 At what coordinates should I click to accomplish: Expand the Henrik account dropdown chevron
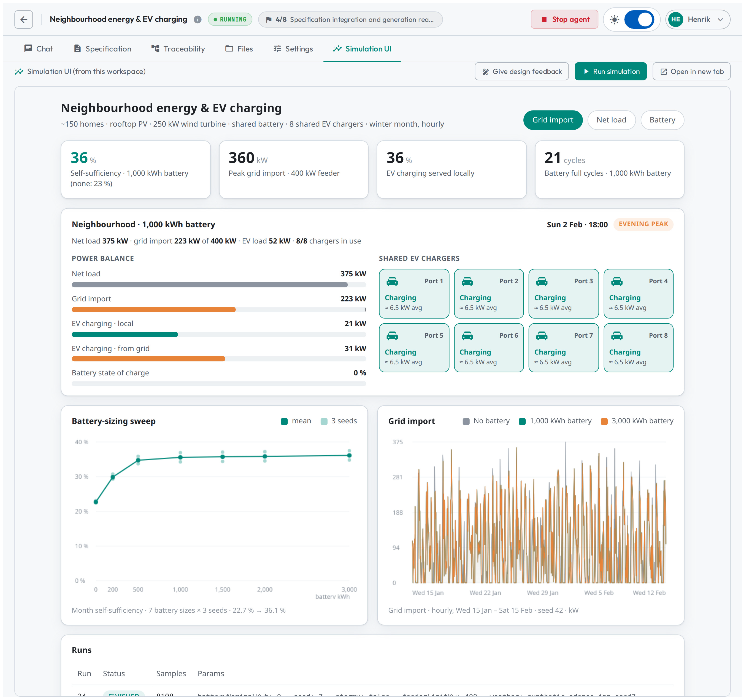(720, 20)
